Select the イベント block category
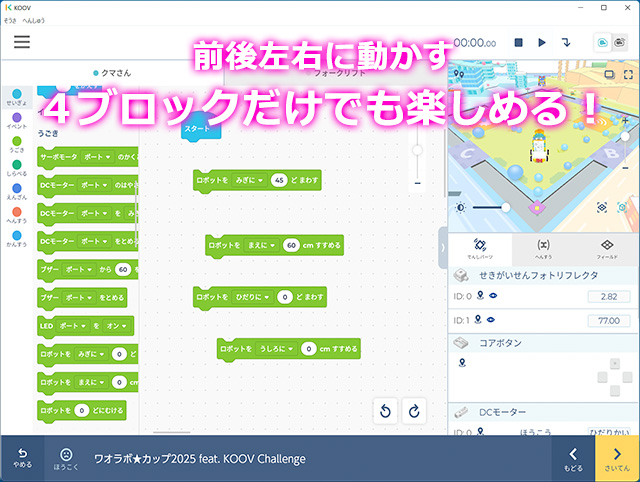640x482 pixels. (17, 121)
